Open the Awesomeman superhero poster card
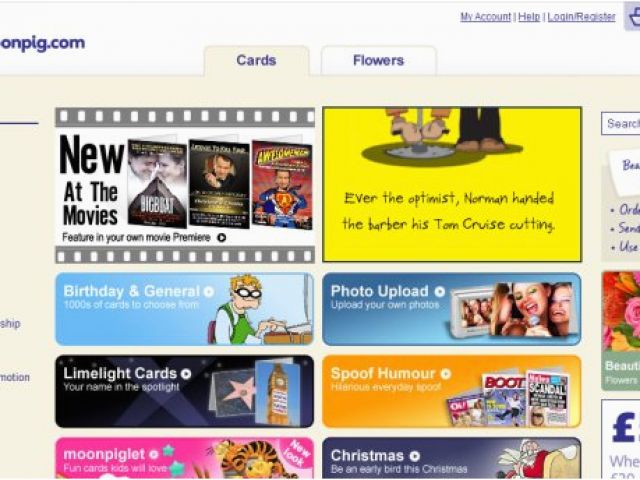The image size is (640, 480). pos(282,185)
